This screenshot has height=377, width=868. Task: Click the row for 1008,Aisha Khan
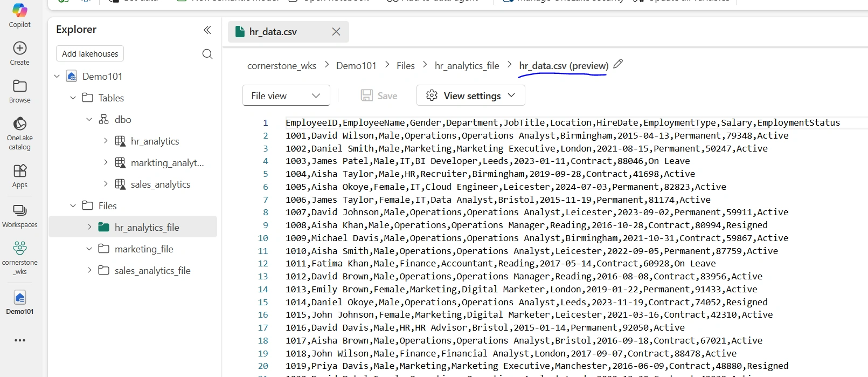coord(526,225)
